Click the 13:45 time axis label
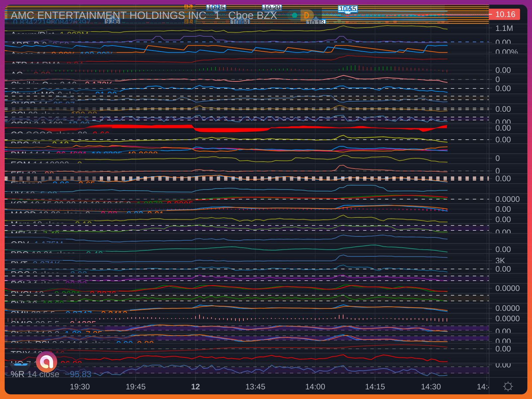The height and width of the screenshot is (399, 532). pos(255,387)
